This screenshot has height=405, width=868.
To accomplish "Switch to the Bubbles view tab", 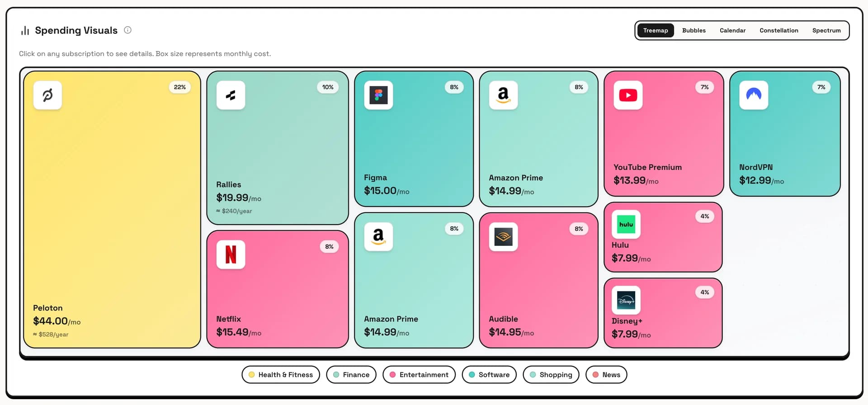I will tap(693, 30).
